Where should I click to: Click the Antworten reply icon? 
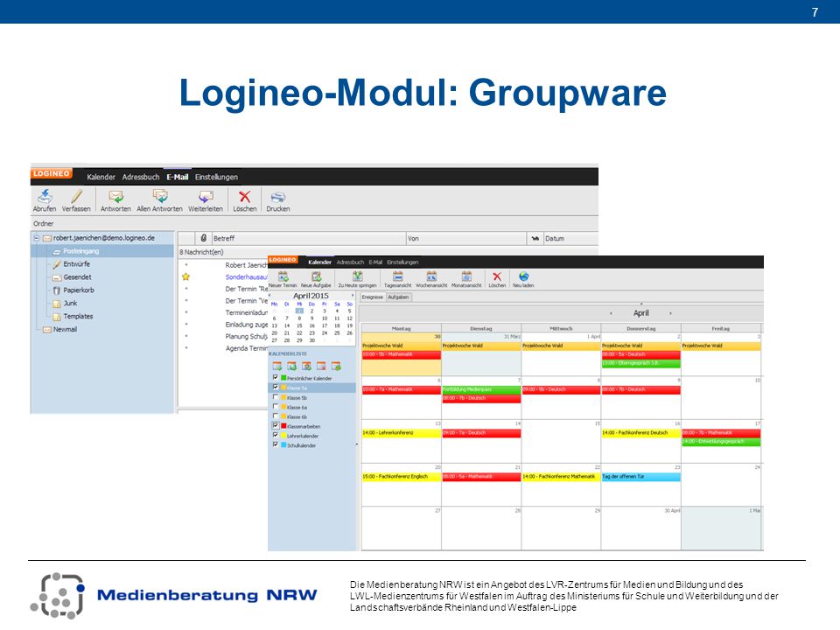pyautogui.click(x=115, y=196)
